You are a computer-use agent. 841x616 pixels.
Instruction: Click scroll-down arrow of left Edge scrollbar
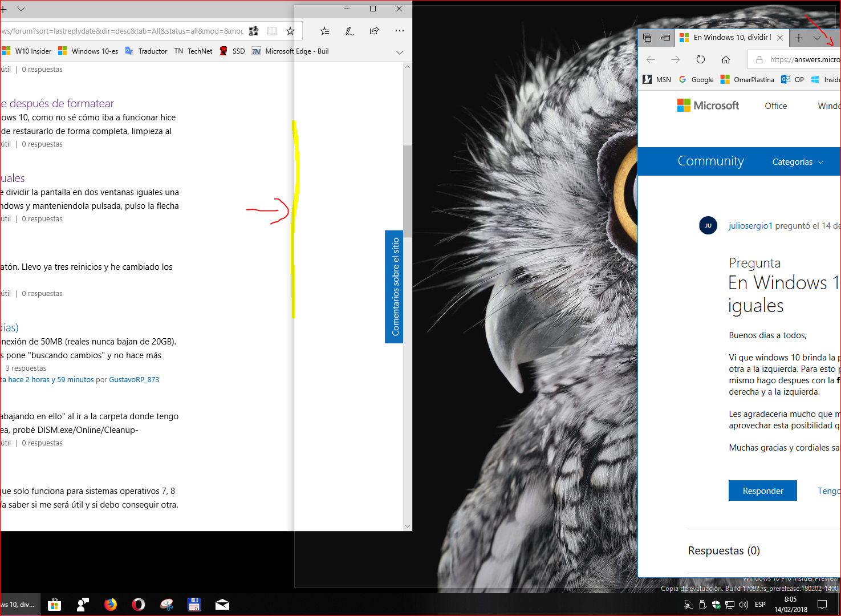coord(408,526)
